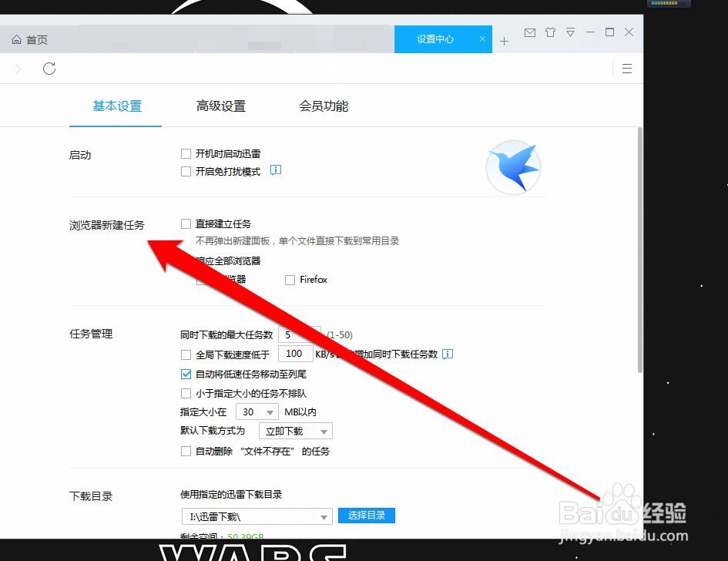Click the reload refresh icon

(49, 69)
